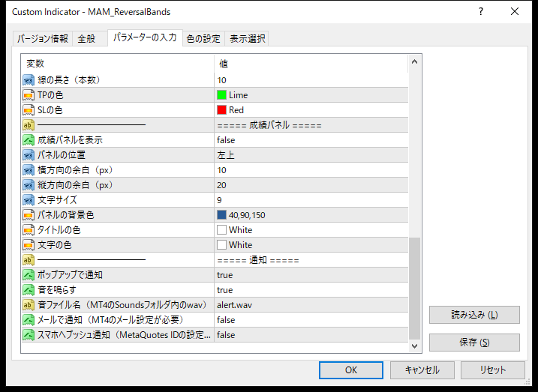Screen dimensions: 538x392
Task: Click the bool icon beside ポップアップで通知
Action: [x=29, y=275]
